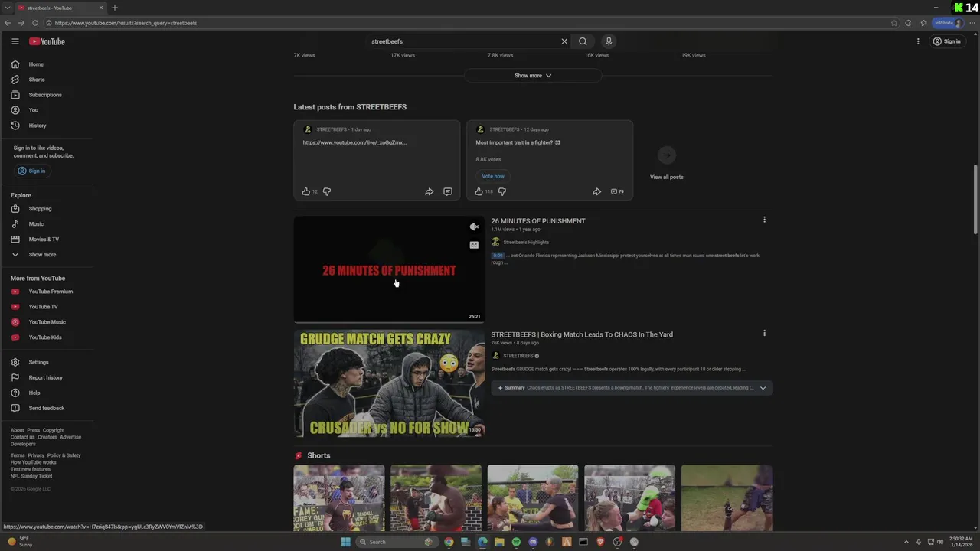Click the page vertical scrollbar

[975, 199]
